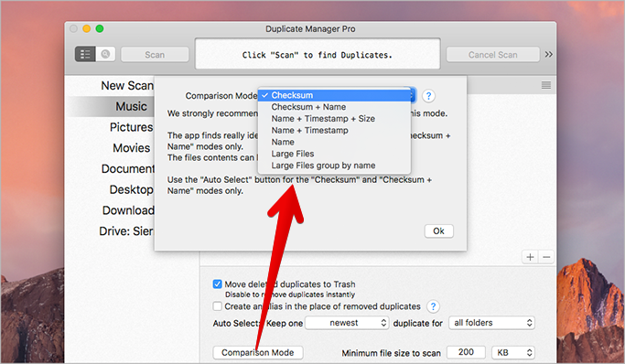The height and width of the screenshot is (364, 625).
Task: Click the green zoom window button
Action: [x=100, y=28]
